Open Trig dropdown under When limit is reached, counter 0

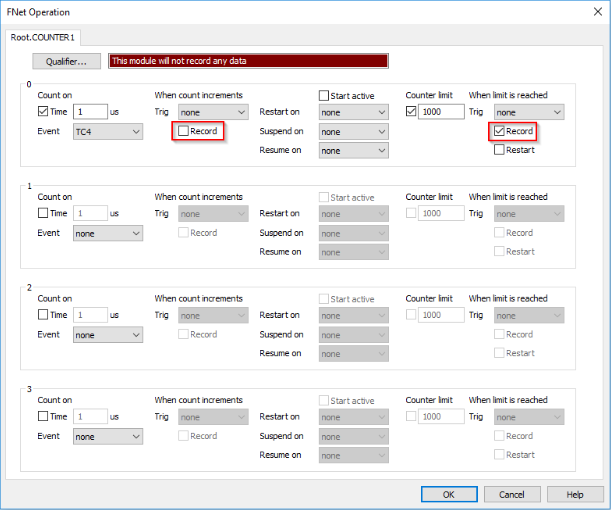(529, 113)
